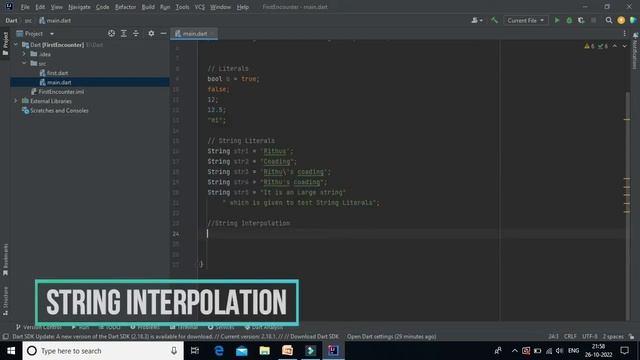Click the Windows Start button
The width and height of the screenshot is (640, 360).
click(x=11, y=351)
